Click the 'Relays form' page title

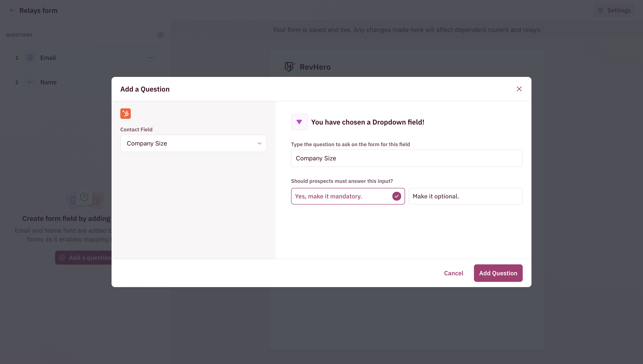pos(38,10)
